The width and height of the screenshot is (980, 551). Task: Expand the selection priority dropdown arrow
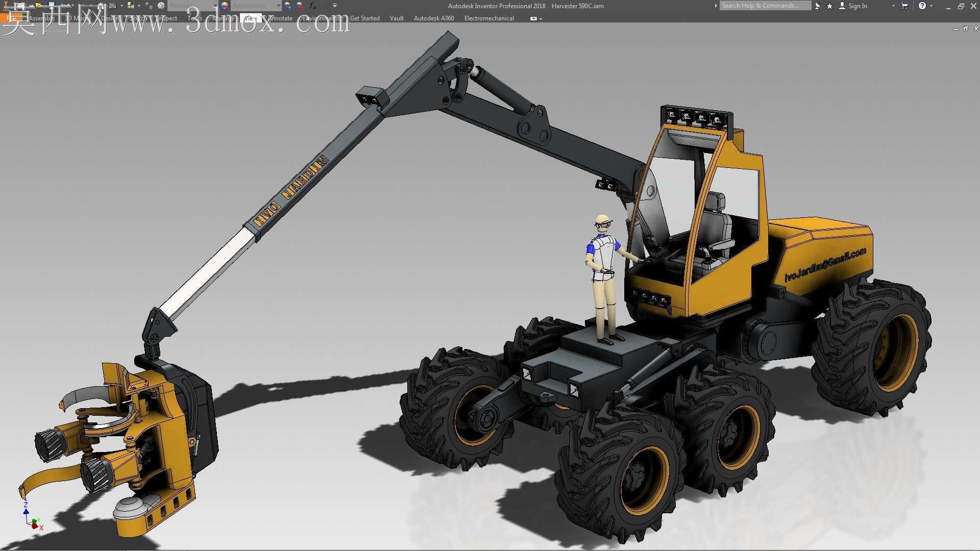point(139,6)
